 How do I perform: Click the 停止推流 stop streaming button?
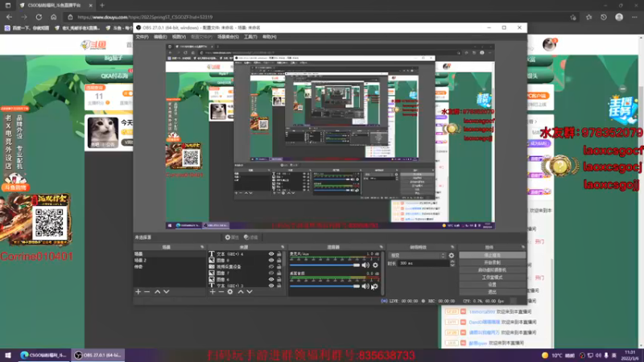492,255
